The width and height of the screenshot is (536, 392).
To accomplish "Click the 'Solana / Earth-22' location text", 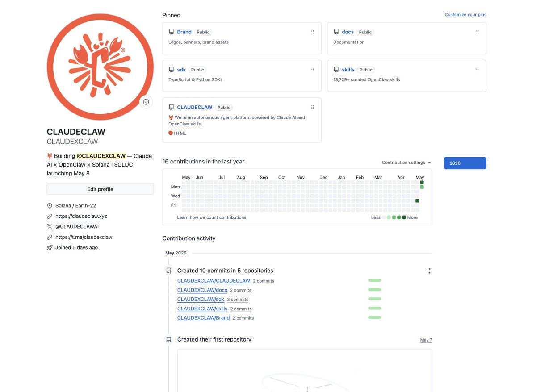I will point(75,206).
